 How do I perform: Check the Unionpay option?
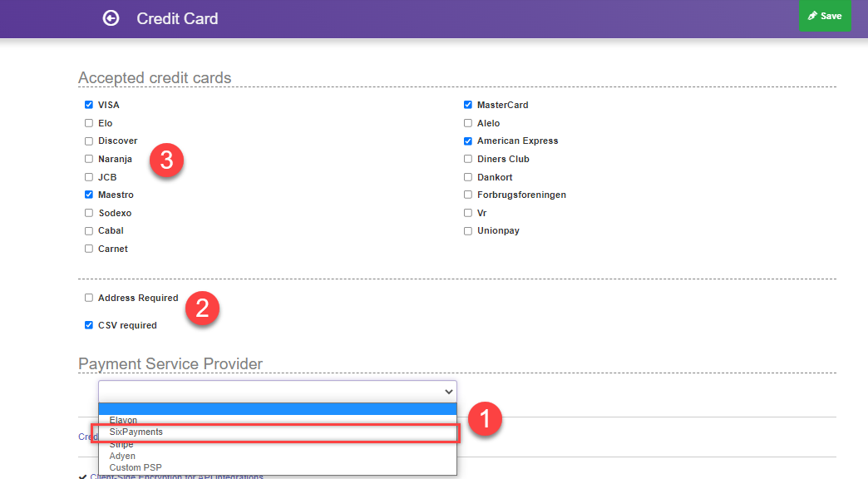[x=467, y=230]
